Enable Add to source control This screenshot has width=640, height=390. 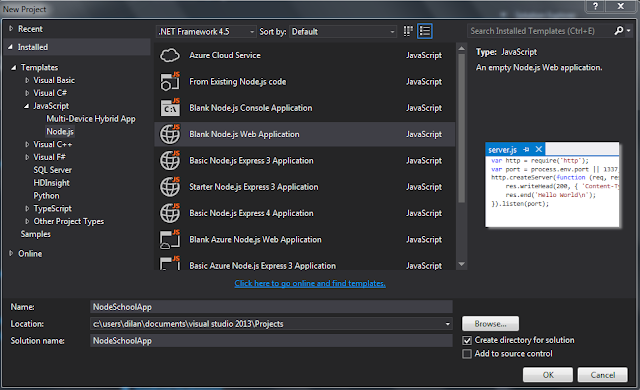click(467, 354)
